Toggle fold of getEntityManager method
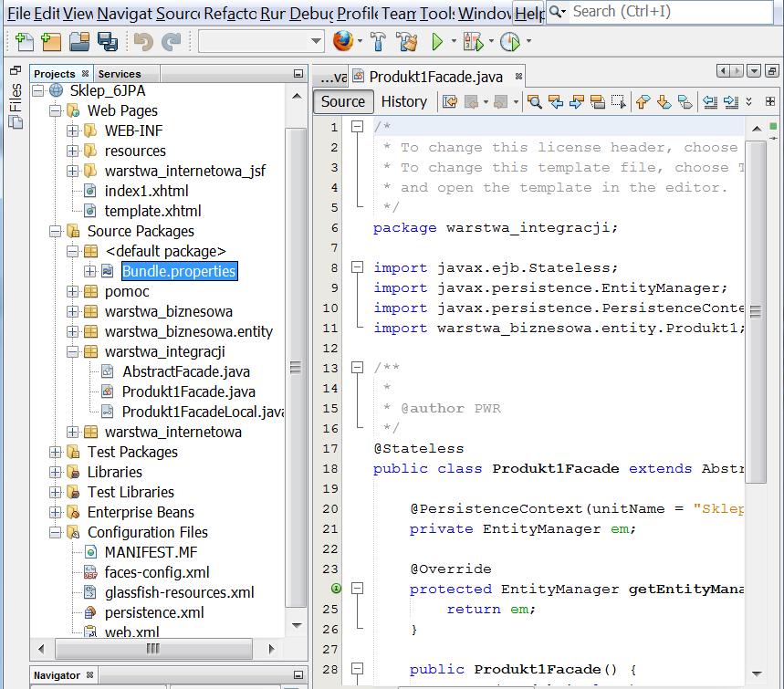 coord(357,589)
